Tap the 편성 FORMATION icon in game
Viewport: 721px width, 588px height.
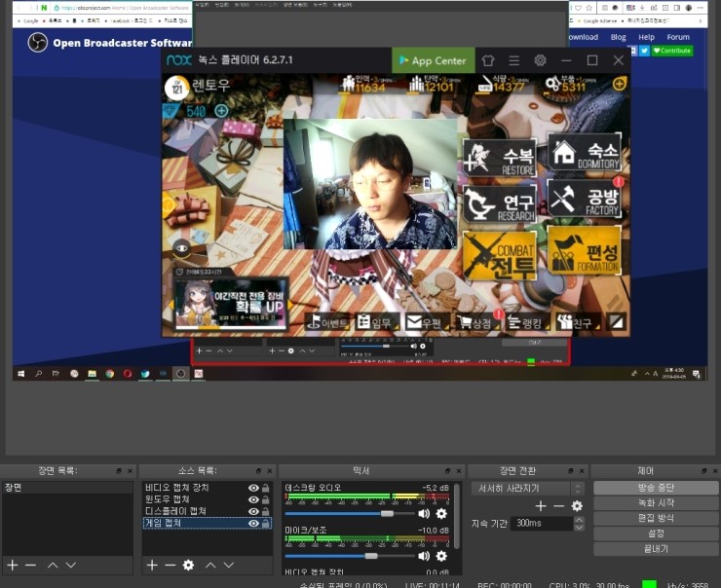[585, 250]
